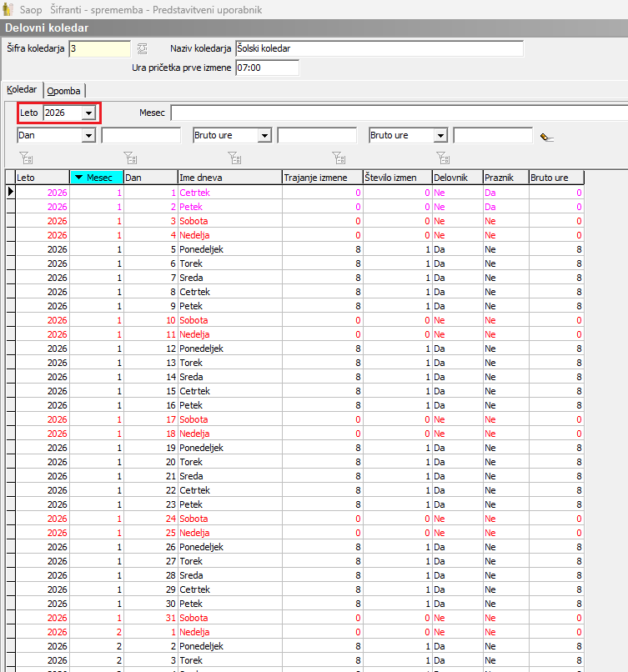
Task: Click the Ponedeljek cell for February 2
Action: pyautogui.click(x=230, y=646)
